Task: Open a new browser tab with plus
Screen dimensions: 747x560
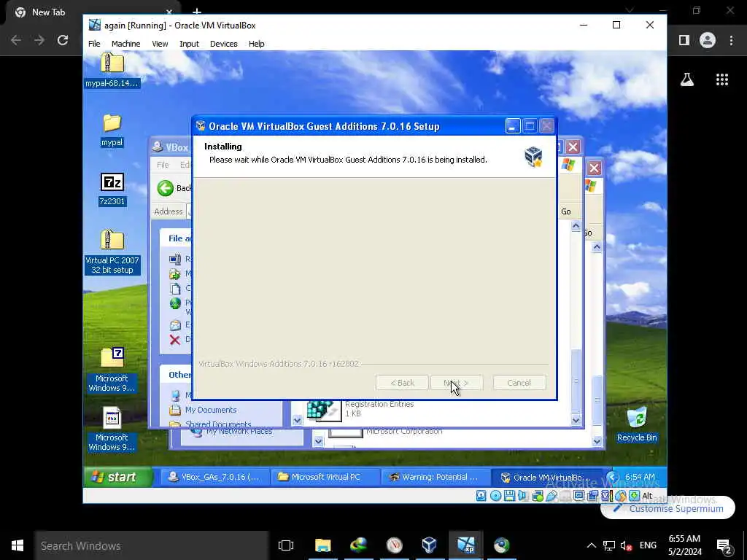Action: click(197, 11)
